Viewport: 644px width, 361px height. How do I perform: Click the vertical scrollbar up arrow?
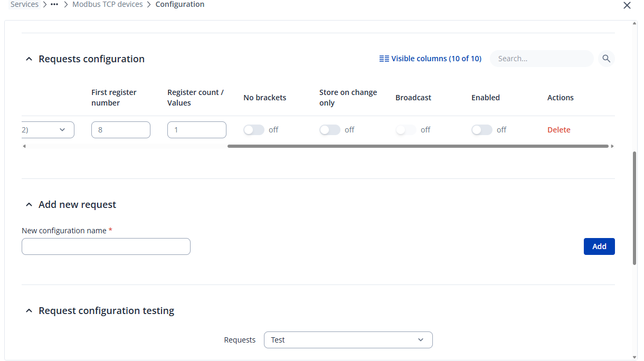coord(634,24)
